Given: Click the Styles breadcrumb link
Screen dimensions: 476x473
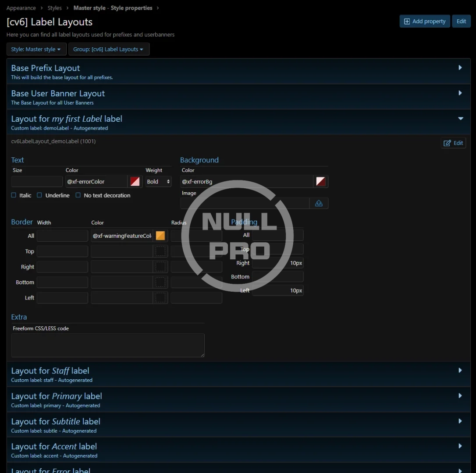Looking at the screenshot, I should 54,8.
